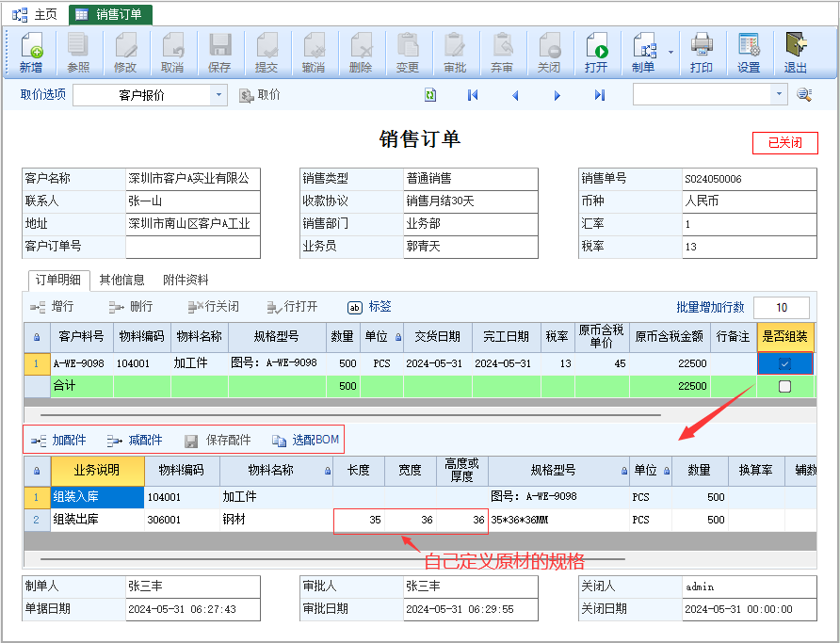The image size is (840, 643).
Task: Click the 客户名称 field
Action: (x=193, y=179)
